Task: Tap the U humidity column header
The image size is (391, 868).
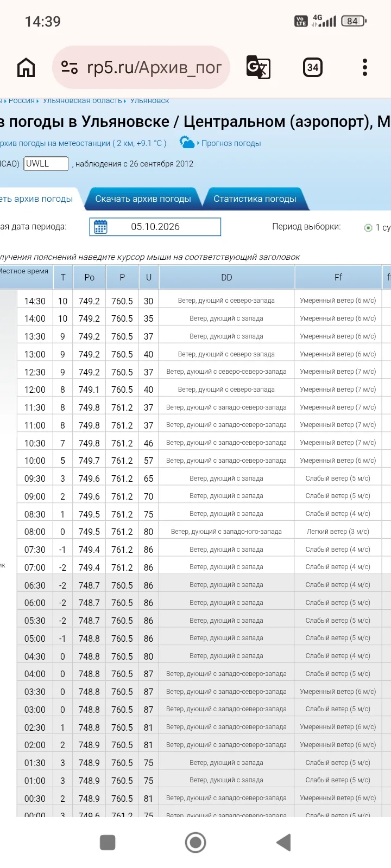Action: 149,277
